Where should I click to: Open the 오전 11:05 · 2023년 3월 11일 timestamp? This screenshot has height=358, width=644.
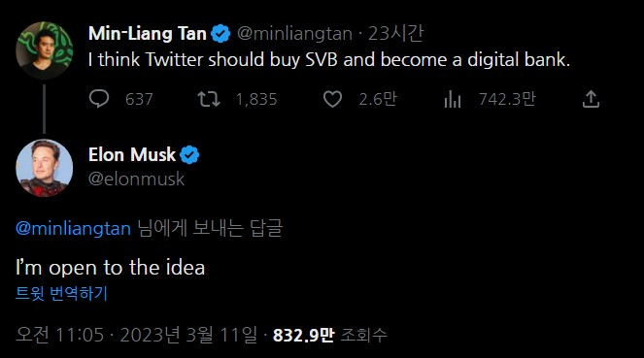pyautogui.click(x=136, y=335)
